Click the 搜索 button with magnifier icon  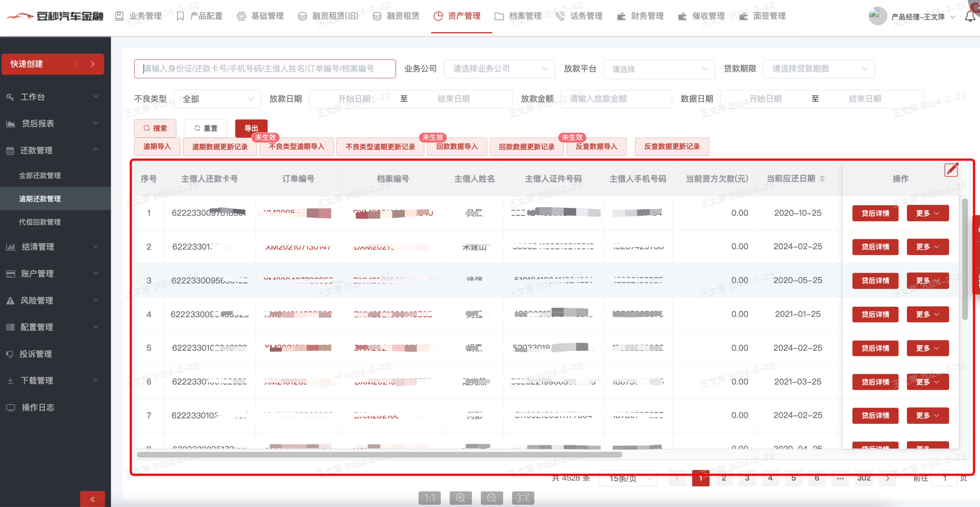[x=155, y=128]
